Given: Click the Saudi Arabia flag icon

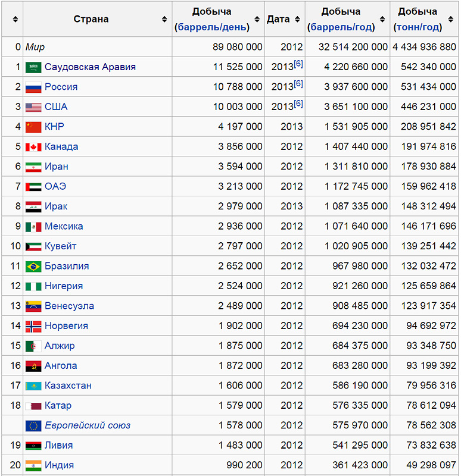Looking at the screenshot, I should (33, 67).
